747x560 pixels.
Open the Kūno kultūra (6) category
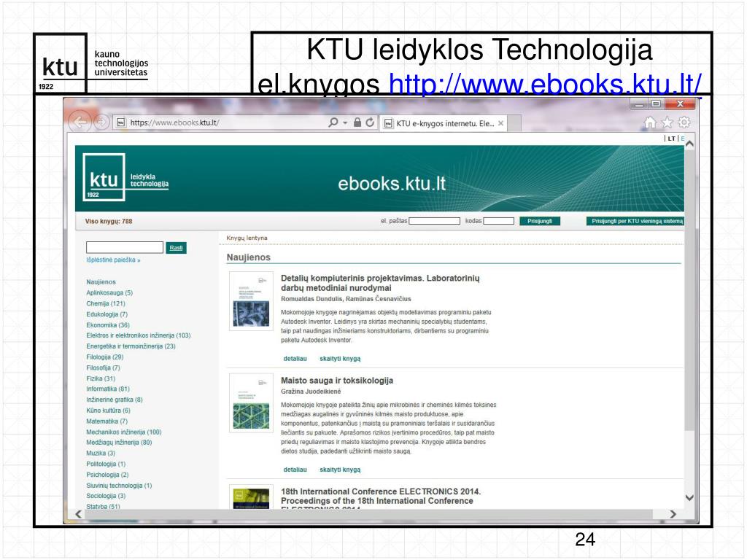108,411
